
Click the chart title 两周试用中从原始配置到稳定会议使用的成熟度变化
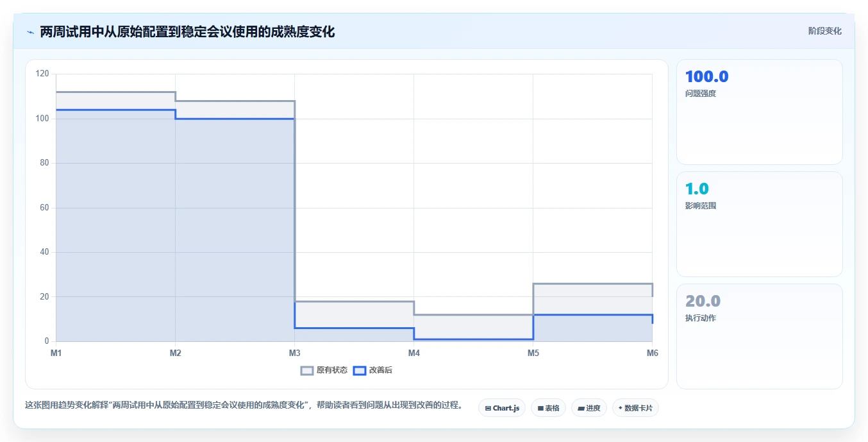coord(187,31)
